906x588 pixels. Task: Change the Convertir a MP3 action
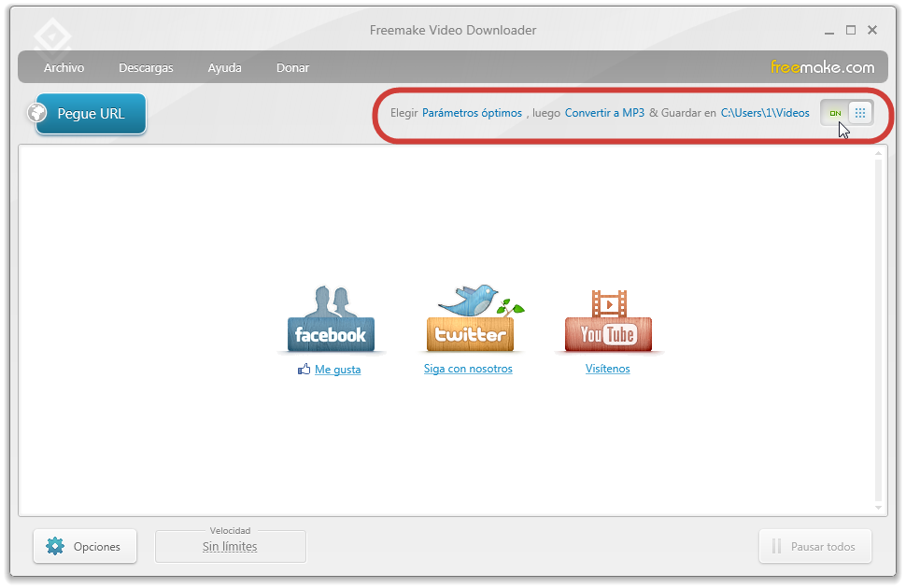(x=604, y=113)
